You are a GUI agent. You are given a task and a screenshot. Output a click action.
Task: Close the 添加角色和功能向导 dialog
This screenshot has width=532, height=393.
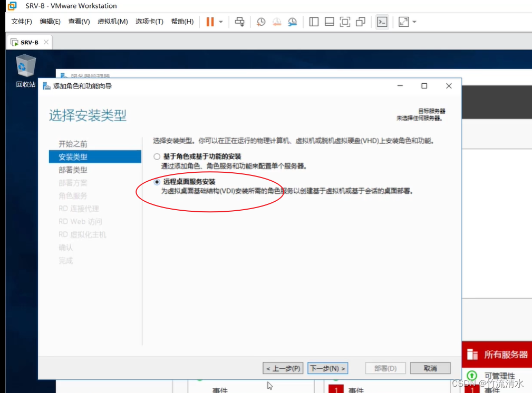(x=449, y=86)
